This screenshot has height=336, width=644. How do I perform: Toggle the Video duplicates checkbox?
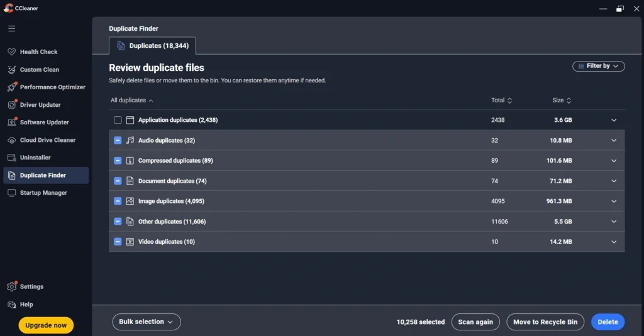pyautogui.click(x=118, y=242)
